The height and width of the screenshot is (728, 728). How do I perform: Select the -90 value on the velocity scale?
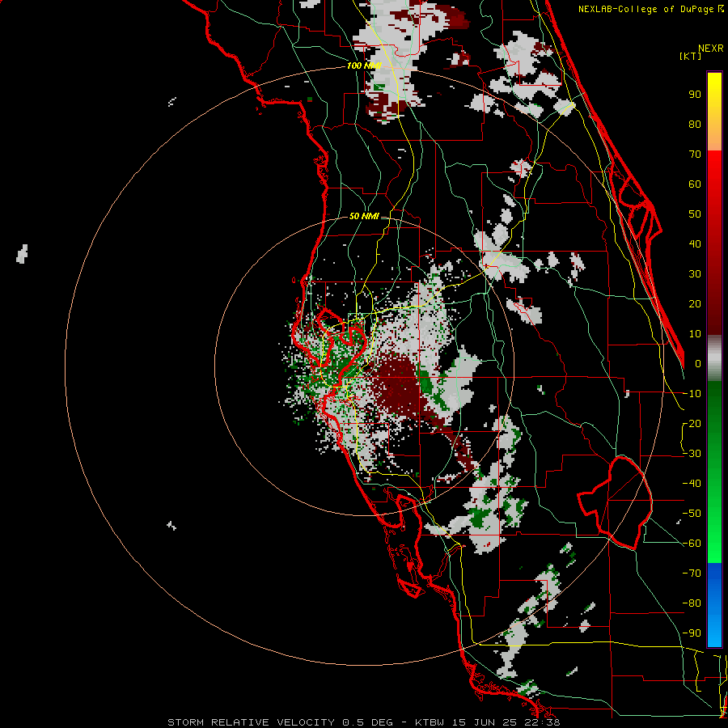692,633
